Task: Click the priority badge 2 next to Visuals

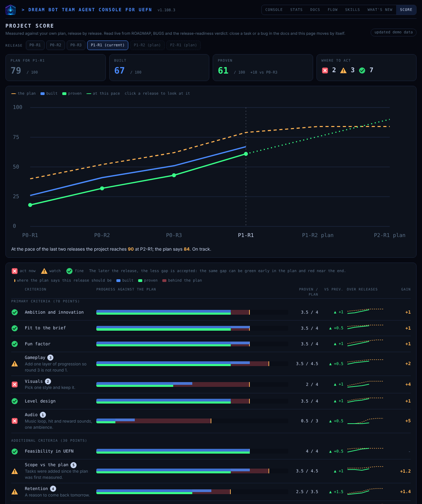Action: pyautogui.click(x=48, y=381)
